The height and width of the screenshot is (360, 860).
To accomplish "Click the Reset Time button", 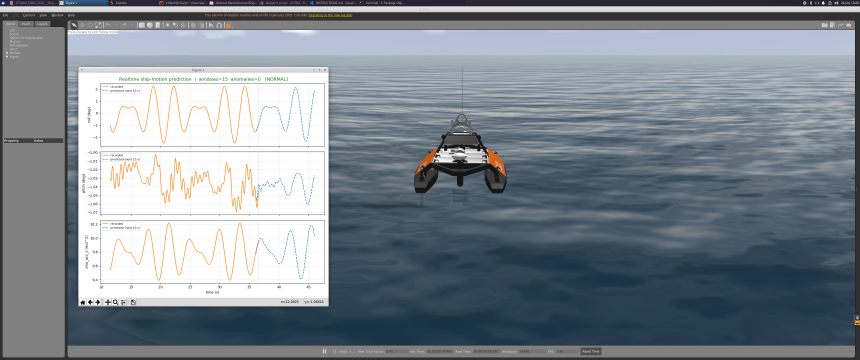I will (591, 351).
